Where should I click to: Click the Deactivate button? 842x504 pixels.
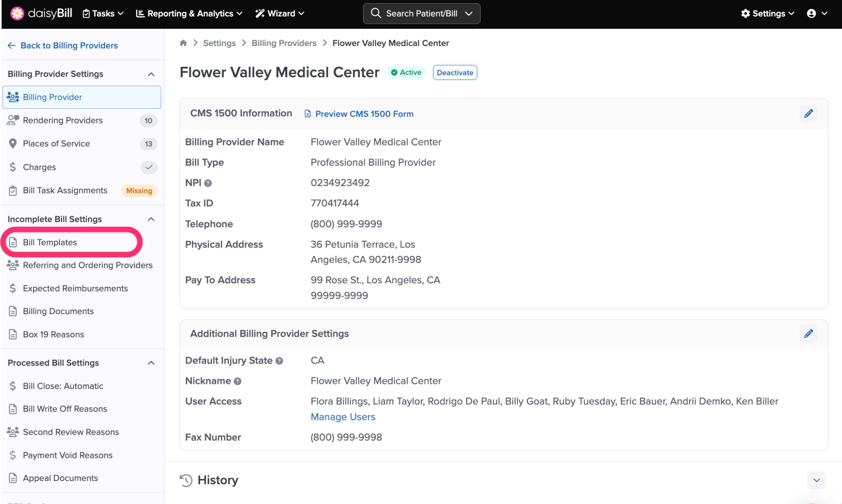coord(455,73)
